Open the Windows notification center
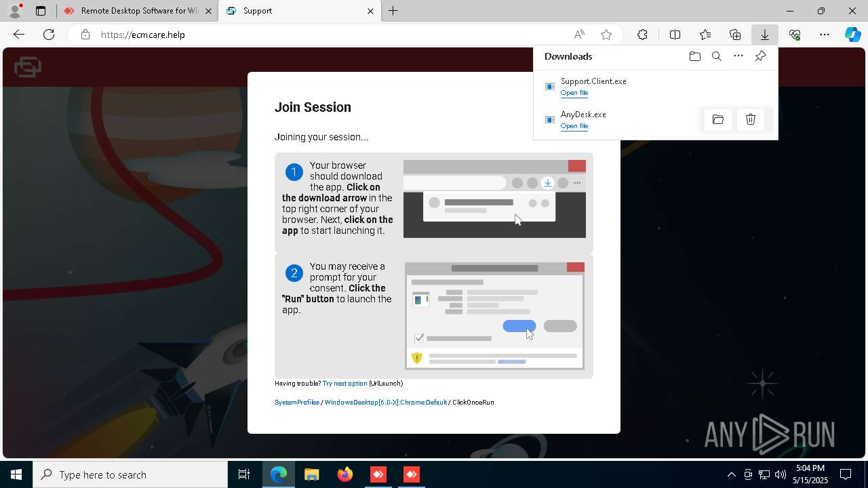The height and width of the screenshot is (488, 868). pos(846,474)
